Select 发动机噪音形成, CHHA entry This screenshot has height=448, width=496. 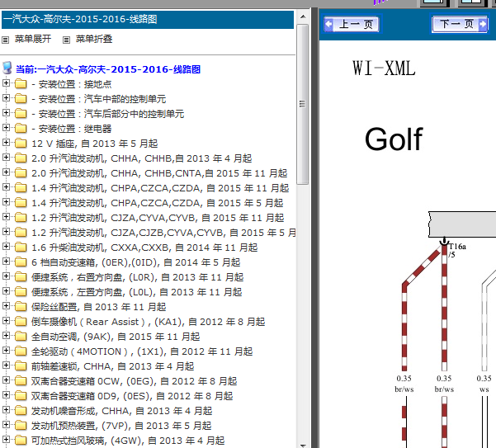tap(122, 411)
